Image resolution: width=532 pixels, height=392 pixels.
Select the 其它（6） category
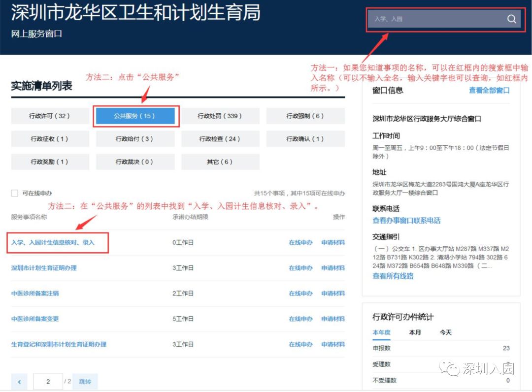(220, 162)
